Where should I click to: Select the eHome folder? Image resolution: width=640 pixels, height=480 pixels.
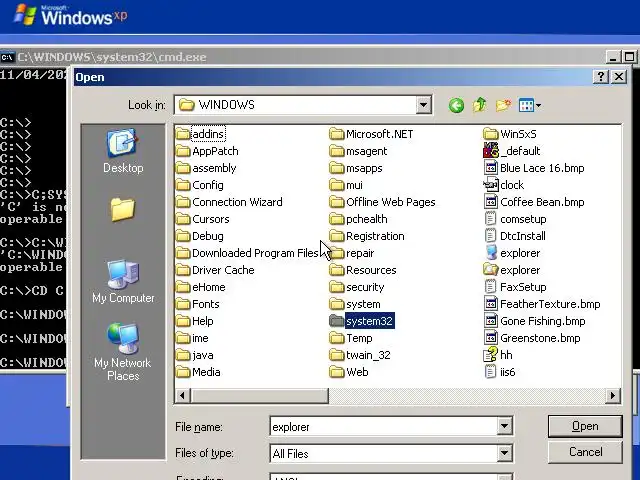point(201,287)
